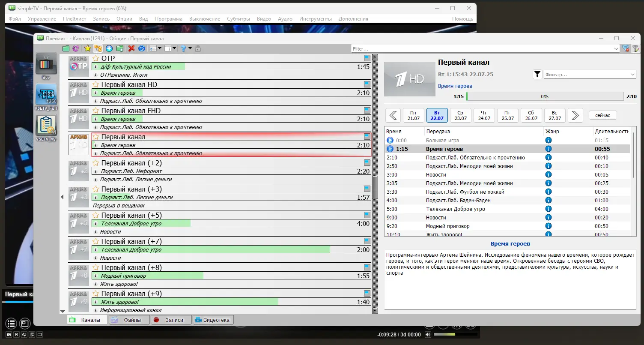This screenshot has height=345, width=644.
Task: Click the filter-clear icon beside the Filter field
Action: pos(626,48)
